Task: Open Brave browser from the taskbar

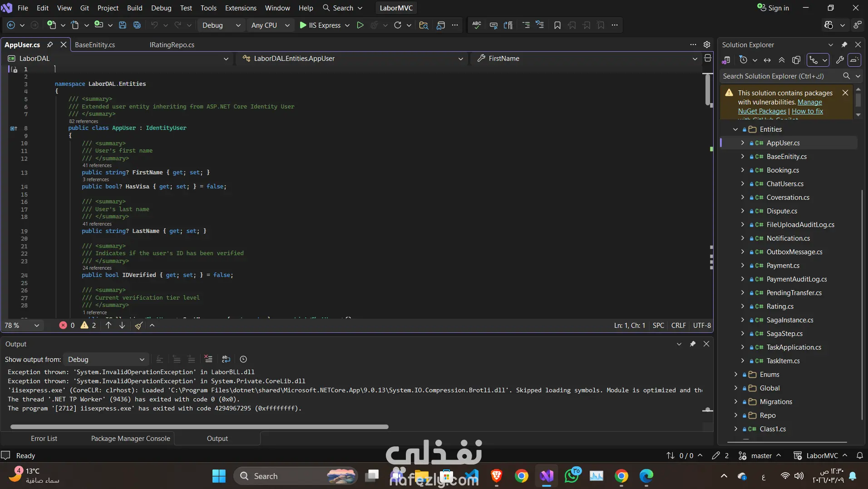Action: click(x=497, y=476)
